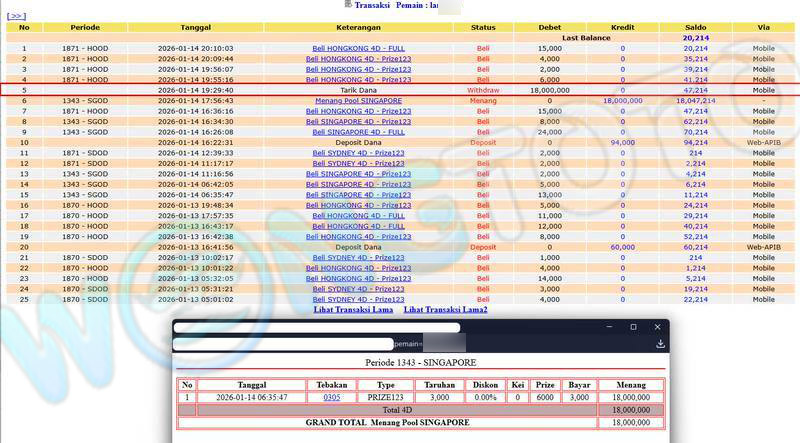Open row 11 Beli SYDNEY 4D - Prize123

tap(358, 153)
